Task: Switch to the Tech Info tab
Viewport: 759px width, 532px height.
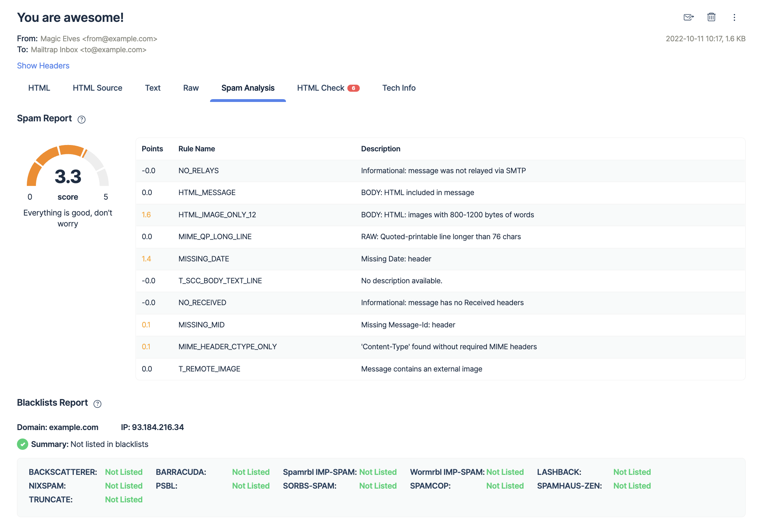Action: (x=400, y=87)
